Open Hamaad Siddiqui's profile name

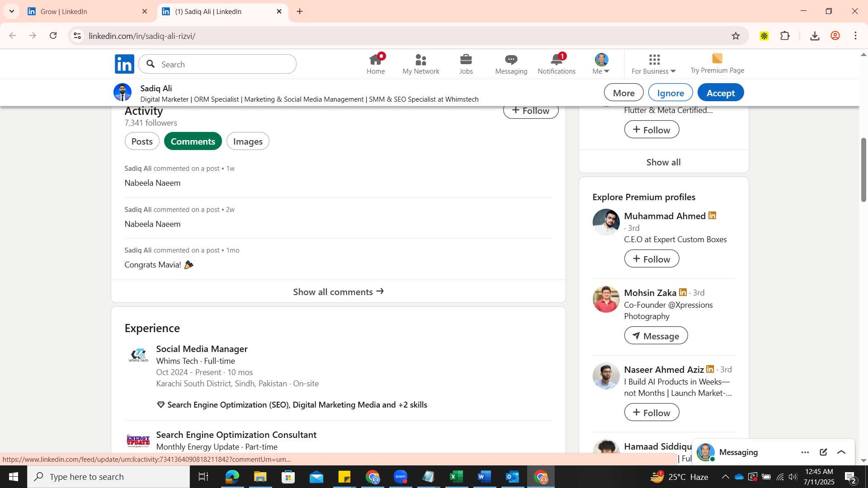[658, 446]
